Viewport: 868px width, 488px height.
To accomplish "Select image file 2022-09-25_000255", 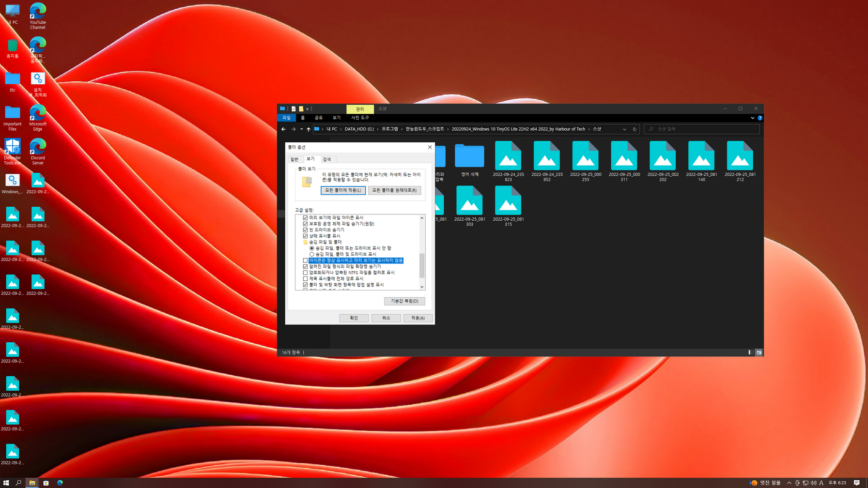I will click(586, 161).
